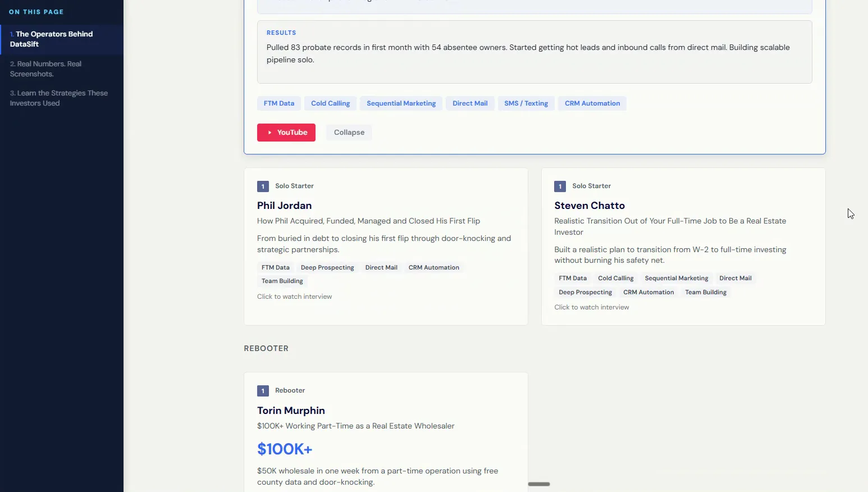Collapse the expanded interview card
Screen dimensions: 868x492
click(349, 133)
